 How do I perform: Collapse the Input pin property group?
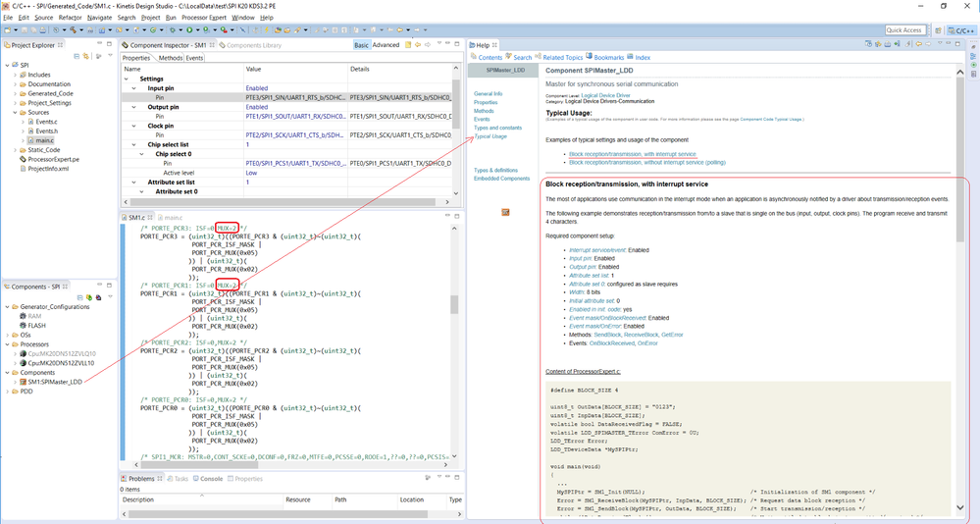pos(133,88)
